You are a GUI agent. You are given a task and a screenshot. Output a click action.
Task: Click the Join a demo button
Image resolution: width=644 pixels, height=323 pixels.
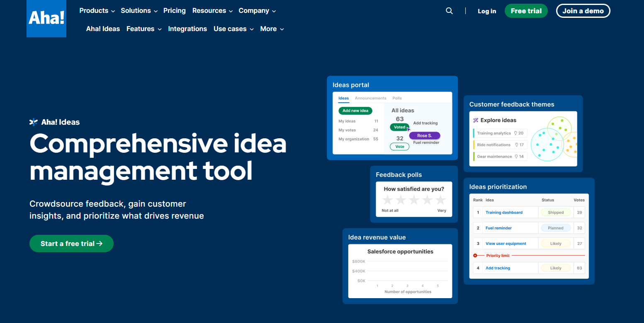pyautogui.click(x=583, y=11)
